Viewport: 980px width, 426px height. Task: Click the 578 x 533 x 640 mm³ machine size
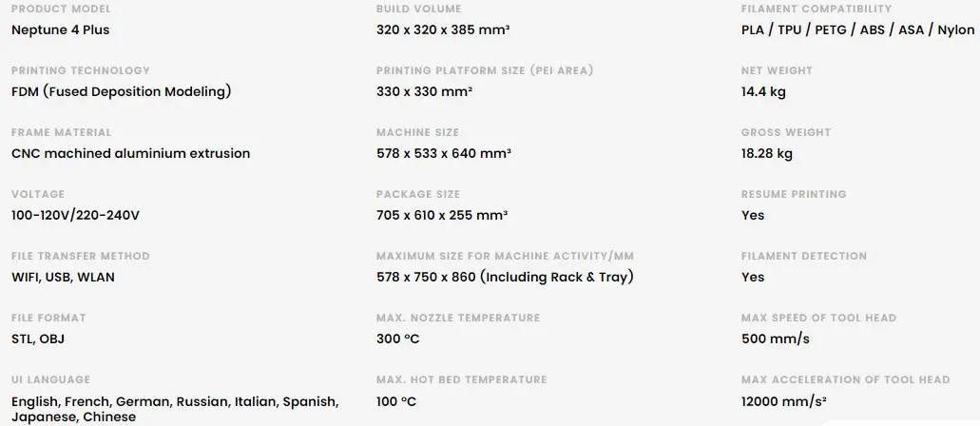point(444,153)
